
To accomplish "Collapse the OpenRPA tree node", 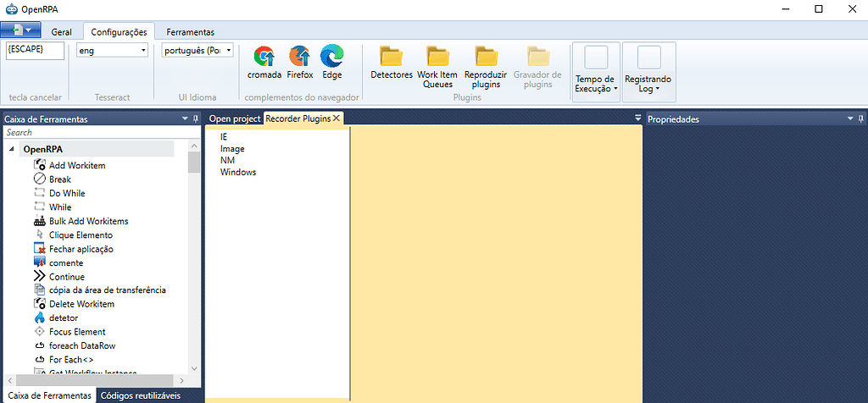I will 12,149.
